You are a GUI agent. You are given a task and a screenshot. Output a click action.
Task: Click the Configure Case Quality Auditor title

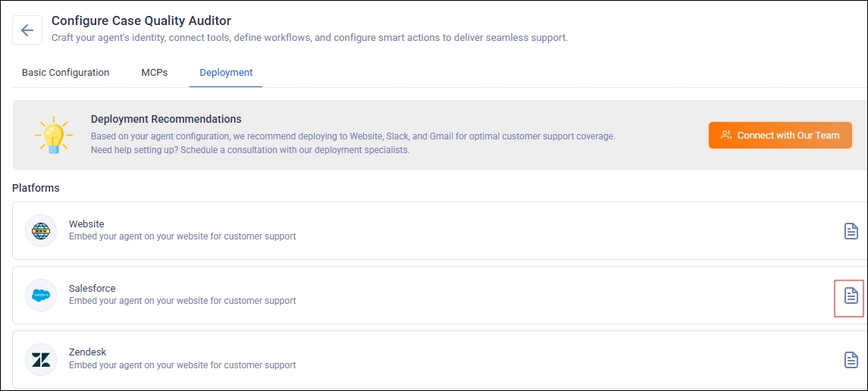click(141, 21)
